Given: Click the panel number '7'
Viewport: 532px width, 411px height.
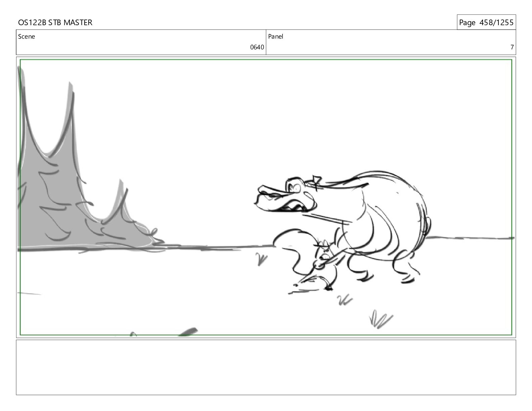Looking at the screenshot, I should click(x=512, y=47).
